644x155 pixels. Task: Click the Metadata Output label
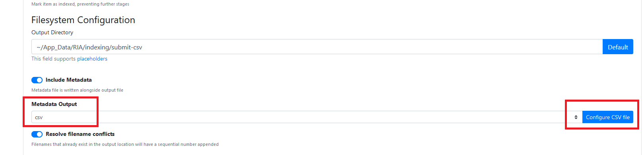pos(54,104)
